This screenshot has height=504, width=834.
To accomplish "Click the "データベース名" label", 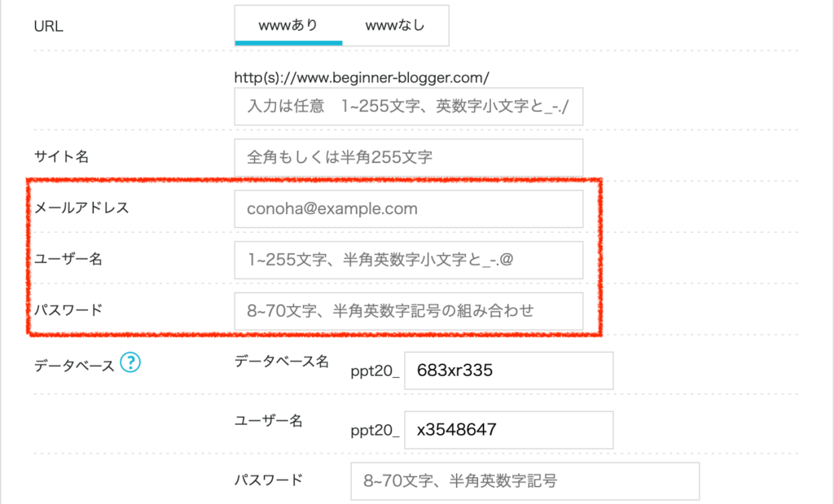I will tap(281, 361).
